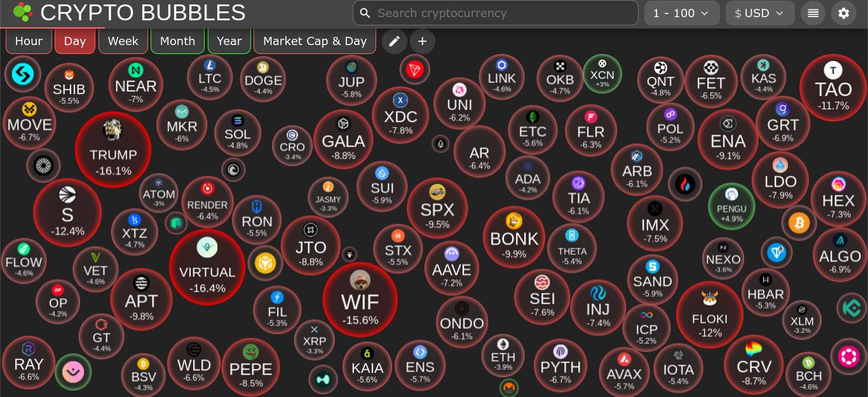Image resolution: width=868 pixels, height=397 pixels.
Task: Click the Crypto Bubbles logo icon
Action: (23, 12)
